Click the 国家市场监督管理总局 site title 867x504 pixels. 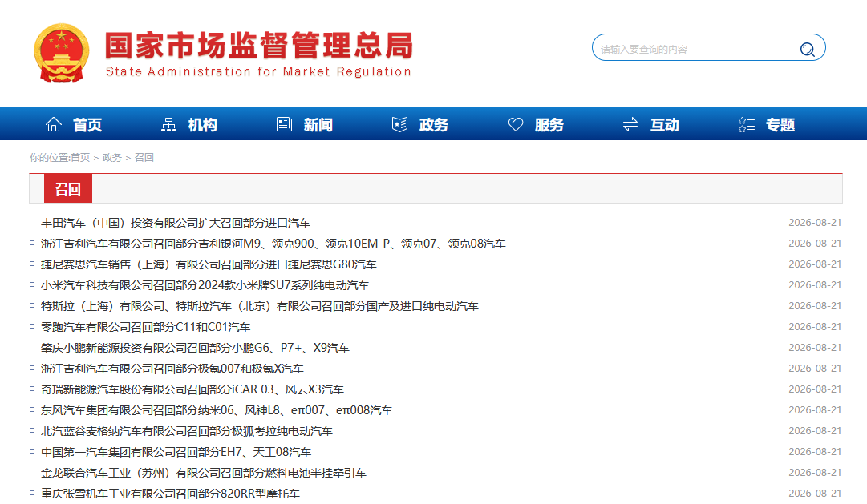(x=259, y=46)
